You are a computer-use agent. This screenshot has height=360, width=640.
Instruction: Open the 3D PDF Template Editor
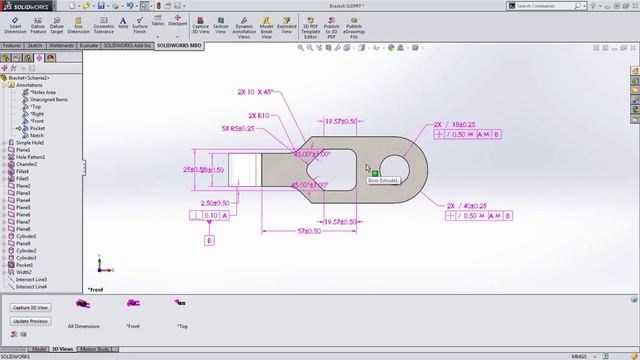click(x=311, y=28)
